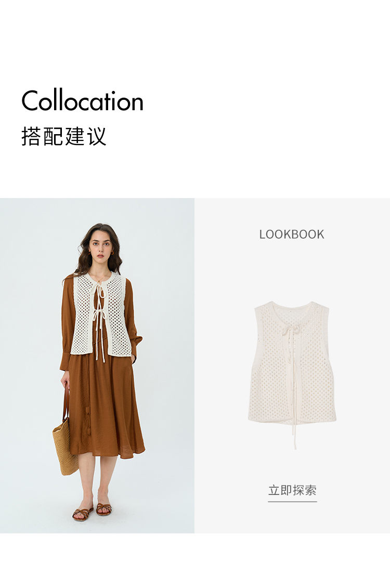The height and width of the screenshot is (588, 390).
Task: Click the 搭配建议 subtitle text
Action: pyautogui.click(x=64, y=136)
